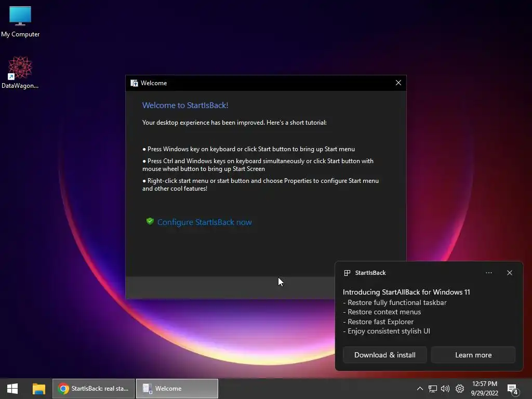
Task: Switch to Chrome StartIsBack taskbar window
Action: pyautogui.click(x=94, y=389)
